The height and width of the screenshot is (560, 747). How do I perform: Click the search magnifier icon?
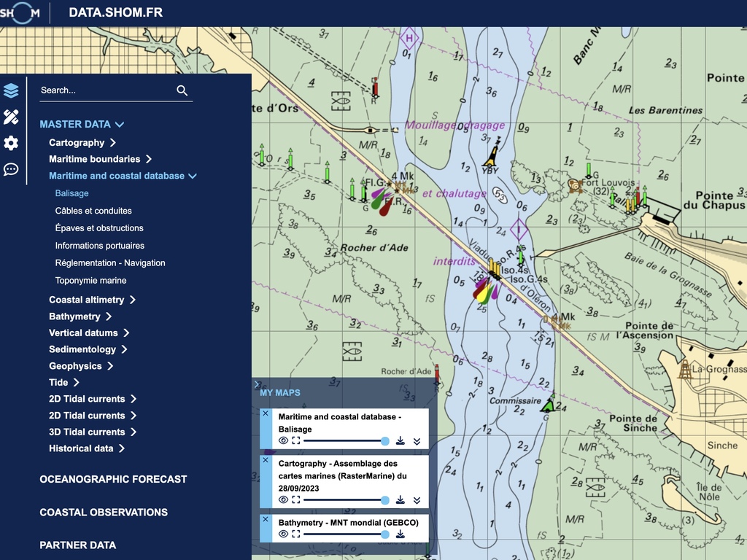[x=182, y=90]
